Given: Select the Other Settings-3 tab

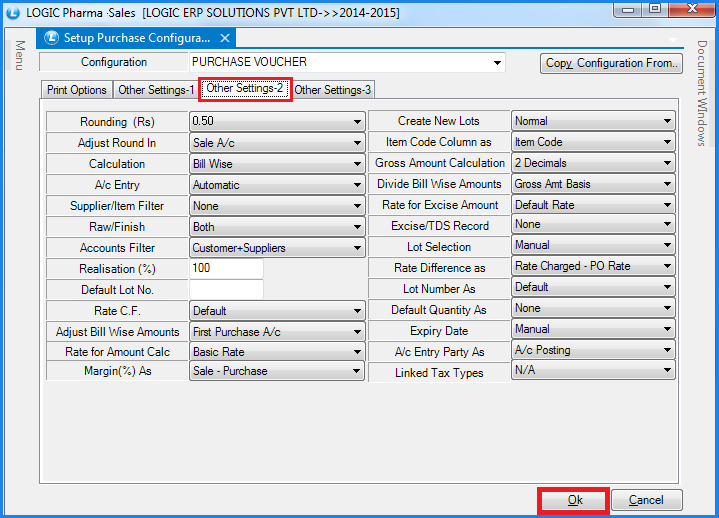Looking at the screenshot, I should pos(332,90).
